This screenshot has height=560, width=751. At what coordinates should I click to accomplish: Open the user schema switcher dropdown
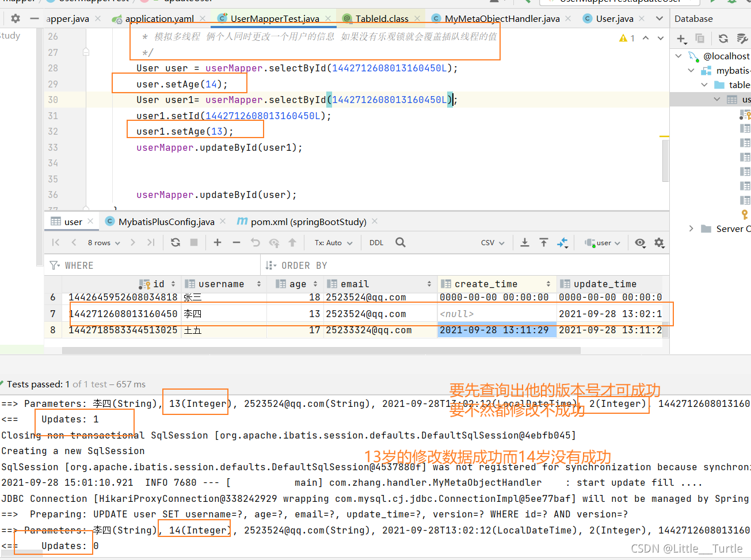pyautogui.click(x=603, y=242)
